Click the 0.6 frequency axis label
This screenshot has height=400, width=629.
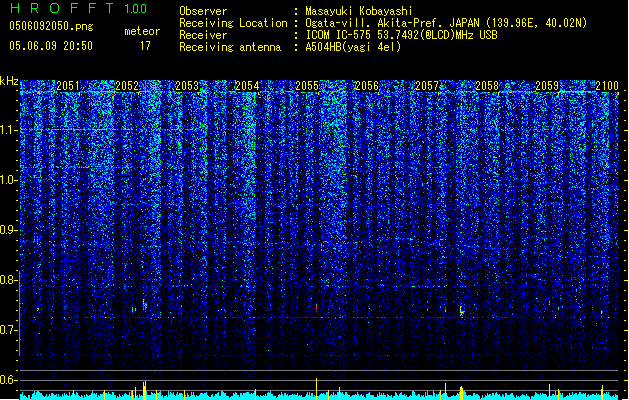[9, 380]
